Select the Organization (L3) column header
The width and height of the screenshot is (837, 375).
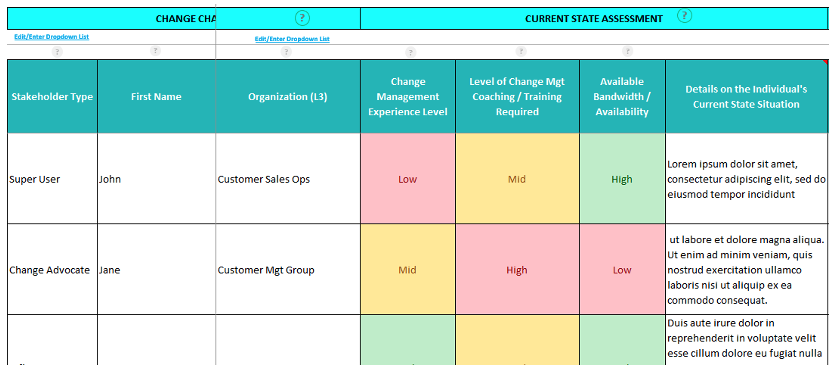[x=288, y=97]
